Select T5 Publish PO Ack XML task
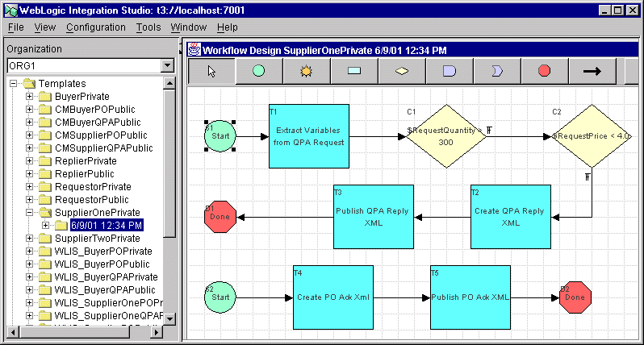 pos(470,297)
